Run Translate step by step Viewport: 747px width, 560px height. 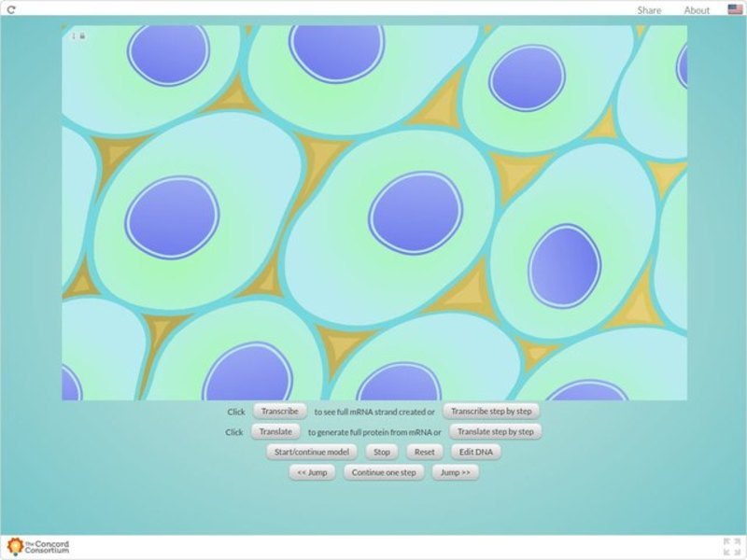tap(496, 431)
